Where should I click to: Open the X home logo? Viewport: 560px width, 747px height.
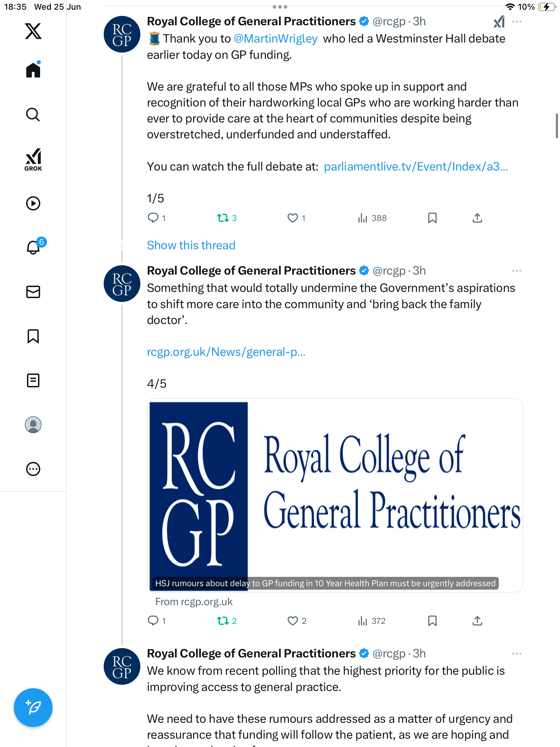click(x=33, y=31)
